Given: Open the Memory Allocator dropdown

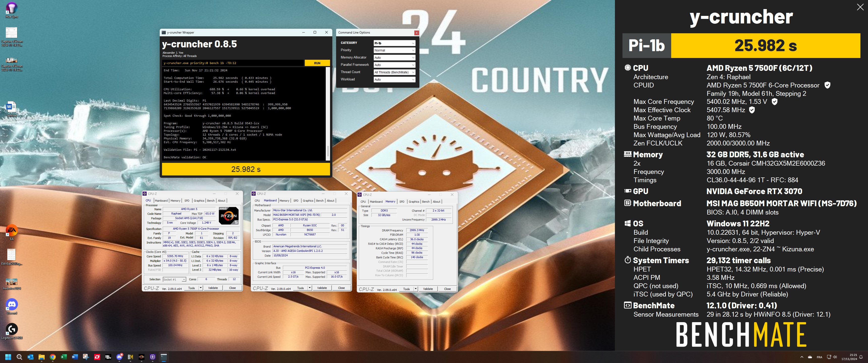Looking at the screenshot, I should point(394,57).
